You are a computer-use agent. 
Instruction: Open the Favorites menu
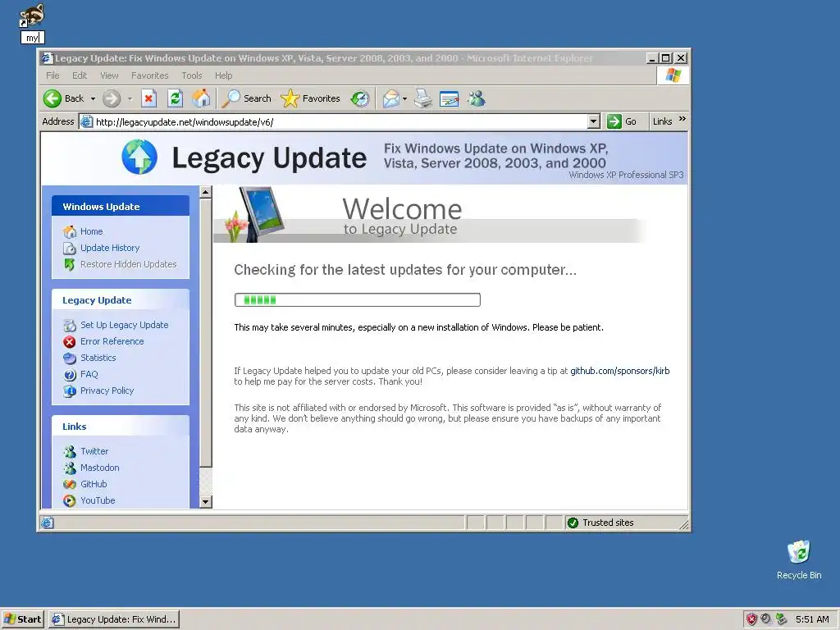click(149, 75)
